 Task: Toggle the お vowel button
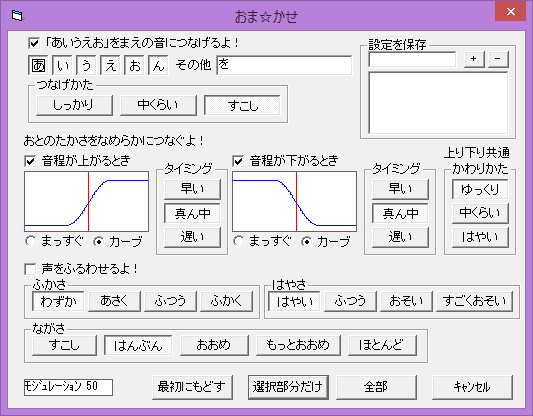[134, 65]
